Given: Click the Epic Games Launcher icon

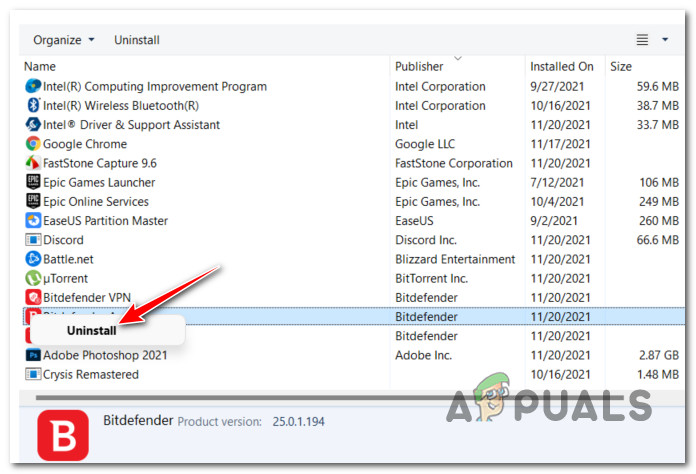Looking at the screenshot, I should coord(33,182).
